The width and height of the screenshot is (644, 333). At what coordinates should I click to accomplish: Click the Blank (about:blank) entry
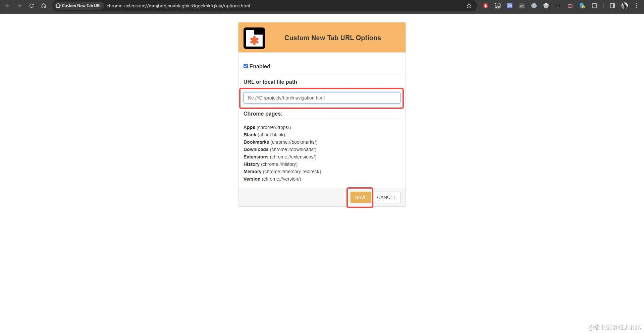(x=264, y=135)
